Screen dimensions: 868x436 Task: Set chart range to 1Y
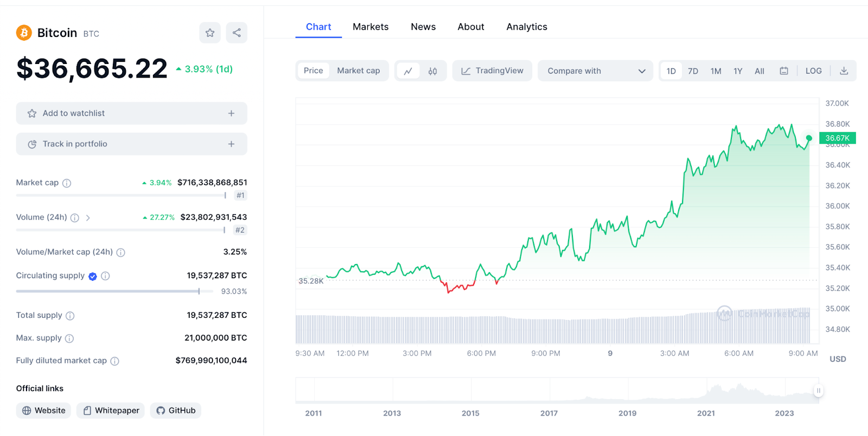(x=738, y=71)
